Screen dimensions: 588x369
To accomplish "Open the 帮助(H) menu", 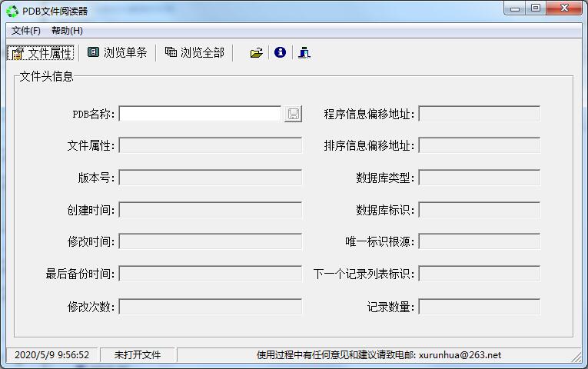I will [x=67, y=31].
